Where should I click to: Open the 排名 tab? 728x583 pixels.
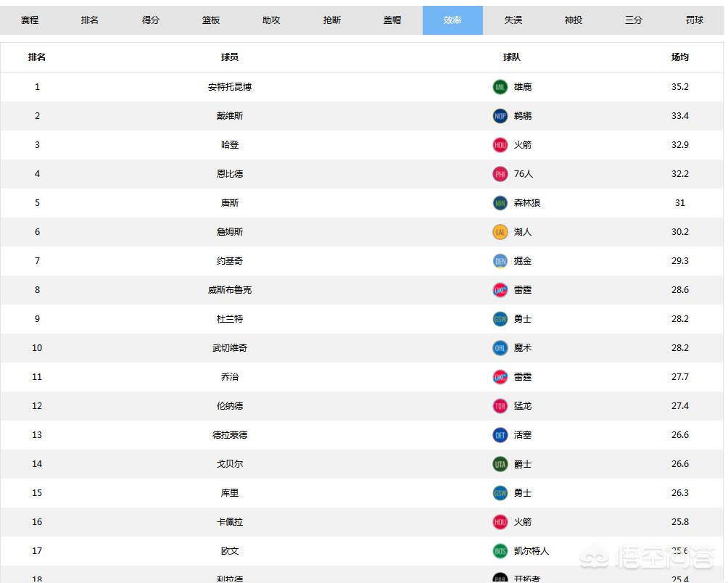tap(90, 20)
